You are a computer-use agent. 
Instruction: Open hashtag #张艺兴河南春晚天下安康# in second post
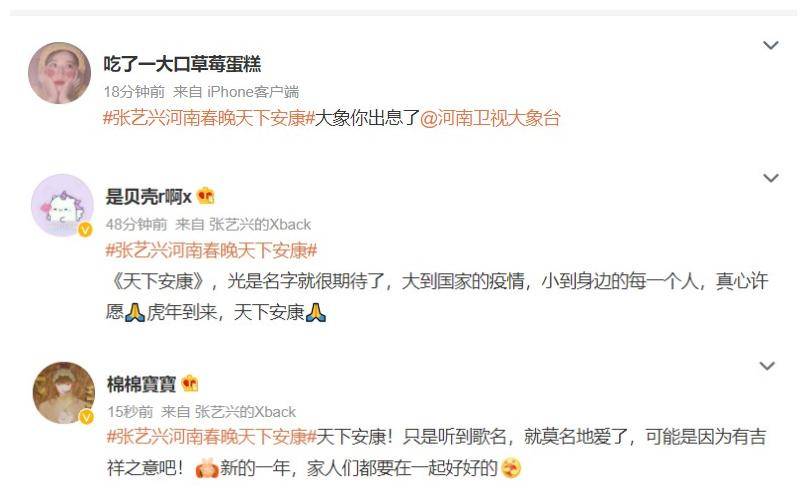coord(211,251)
